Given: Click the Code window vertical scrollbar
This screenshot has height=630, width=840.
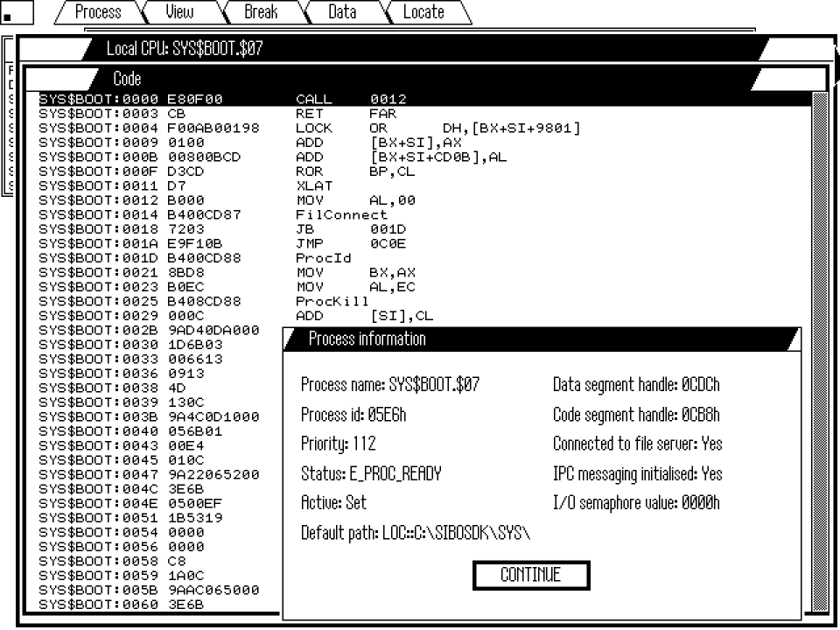Looking at the screenshot, I should click(820, 350).
